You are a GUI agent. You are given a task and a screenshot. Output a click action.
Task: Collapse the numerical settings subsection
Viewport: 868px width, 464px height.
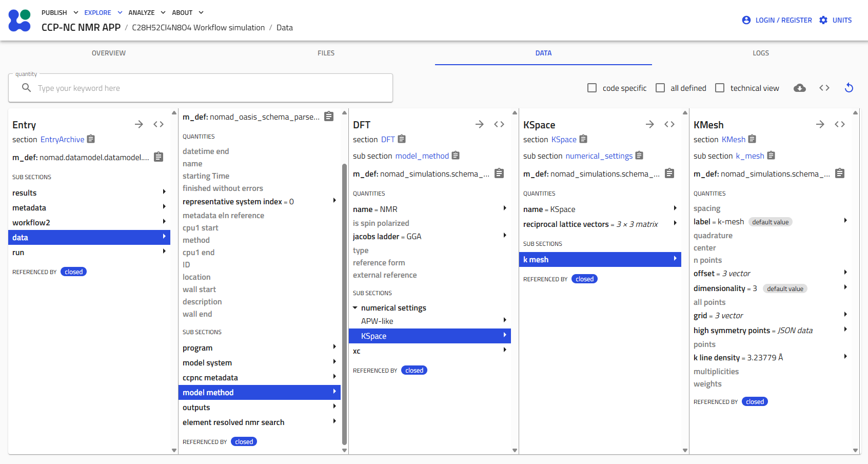click(x=355, y=308)
